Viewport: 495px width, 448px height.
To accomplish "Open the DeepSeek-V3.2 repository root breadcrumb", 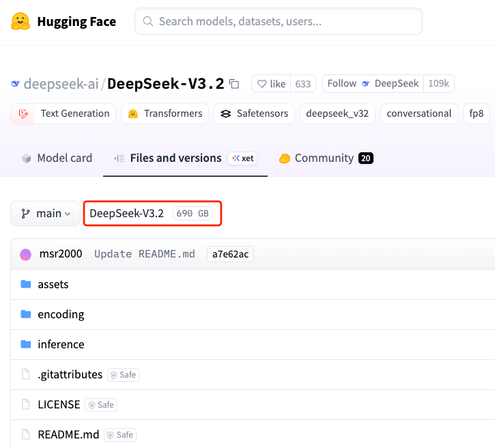I will coord(126,214).
